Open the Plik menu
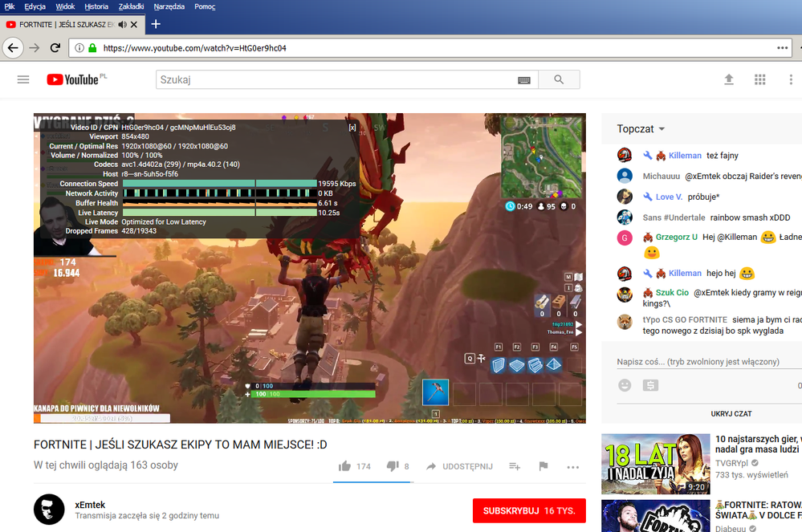Viewport: 802px width, 532px height. coord(10,6)
